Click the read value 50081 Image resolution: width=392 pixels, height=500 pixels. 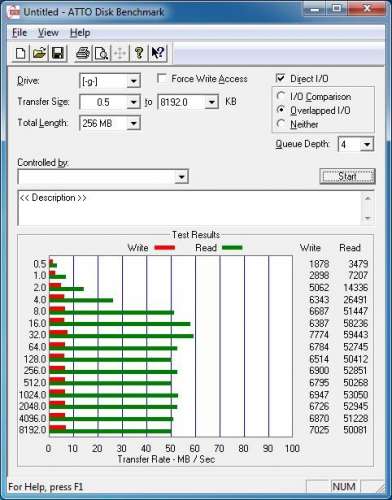tap(356, 430)
